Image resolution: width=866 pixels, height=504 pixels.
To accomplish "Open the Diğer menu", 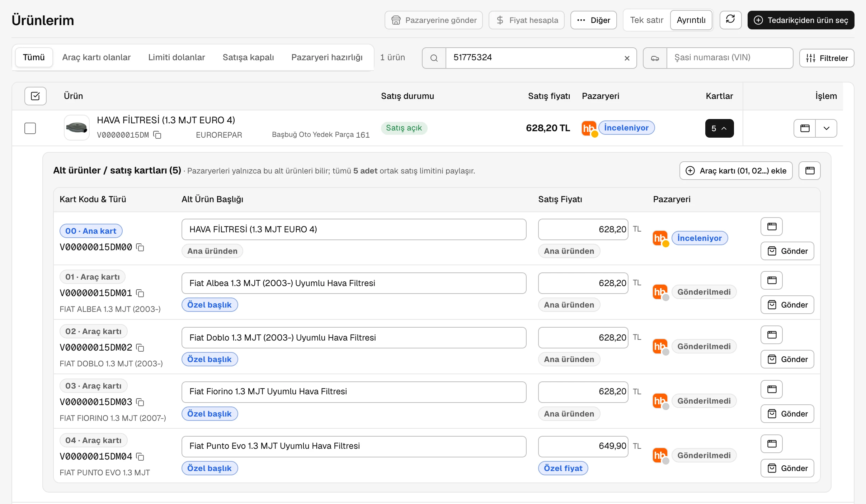I will click(x=594, y=20).
